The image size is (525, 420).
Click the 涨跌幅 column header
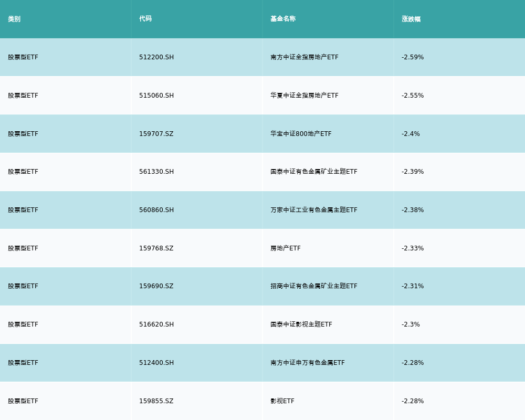(411, 19)
